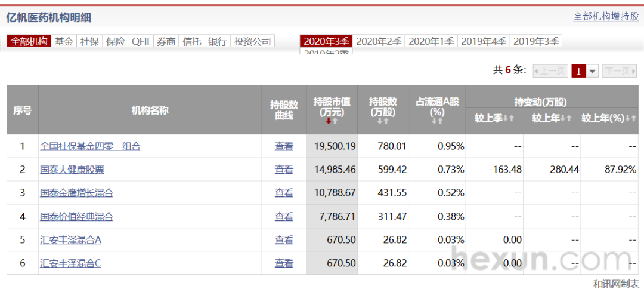Open 国泰大健康股票 institution link
Image resolution: width=644 pixels, height=292 pixels.
pyautogui.click(x=72, y=170)
